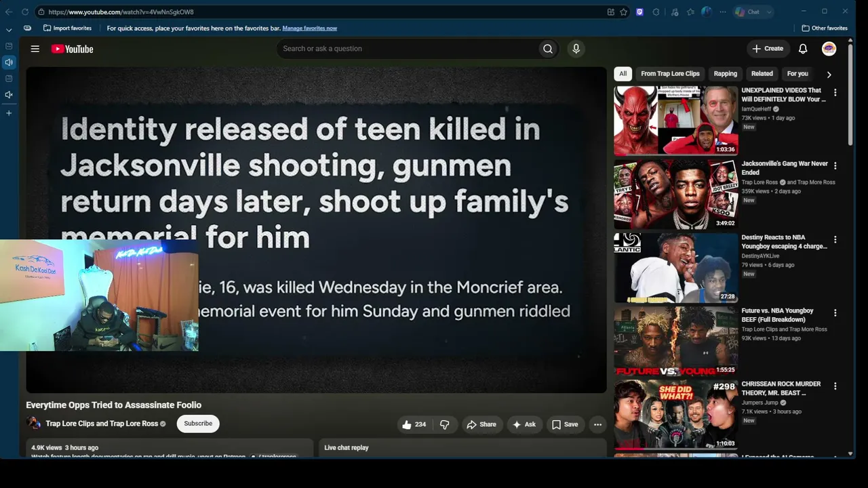Select the From Trap Lore Clips chip

(670, 74)
